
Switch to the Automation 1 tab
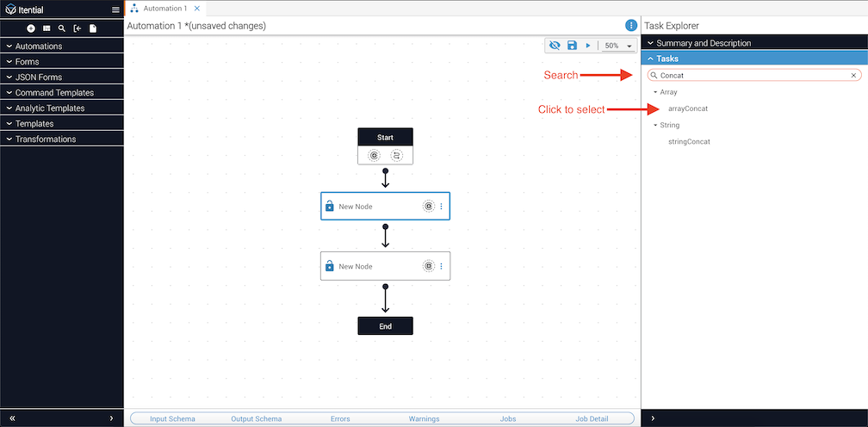[x=165, y=9]
